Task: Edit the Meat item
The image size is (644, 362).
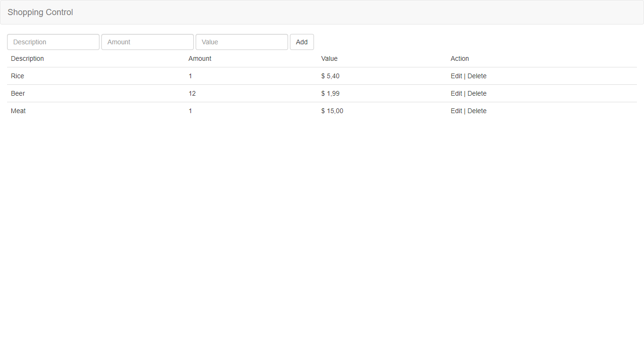Action: (456, 111)
